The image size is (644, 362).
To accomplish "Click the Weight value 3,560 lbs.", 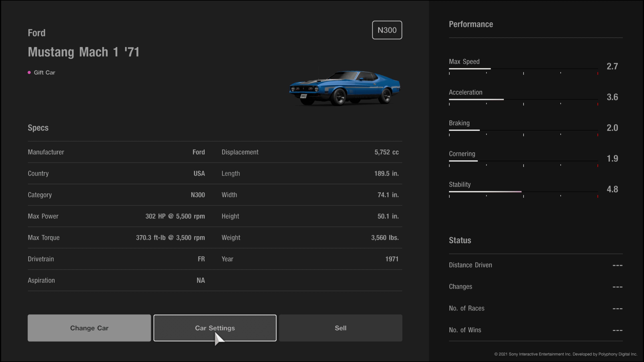I will coord(385,238).
